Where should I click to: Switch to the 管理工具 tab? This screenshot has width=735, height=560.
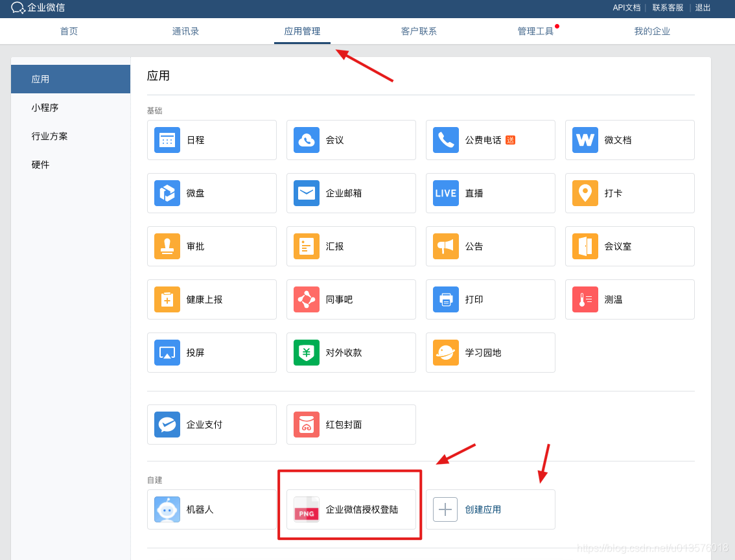536,31
